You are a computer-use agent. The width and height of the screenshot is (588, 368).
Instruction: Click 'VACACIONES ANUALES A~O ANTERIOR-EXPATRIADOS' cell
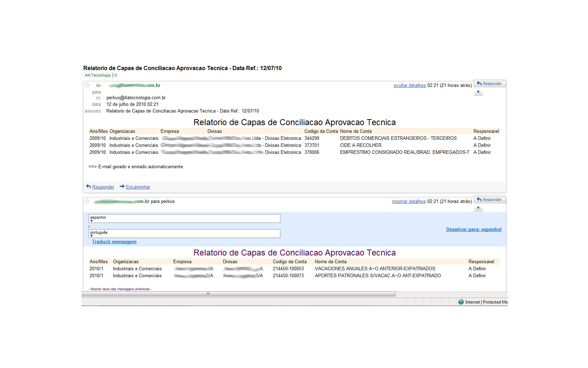click(375, 269)
